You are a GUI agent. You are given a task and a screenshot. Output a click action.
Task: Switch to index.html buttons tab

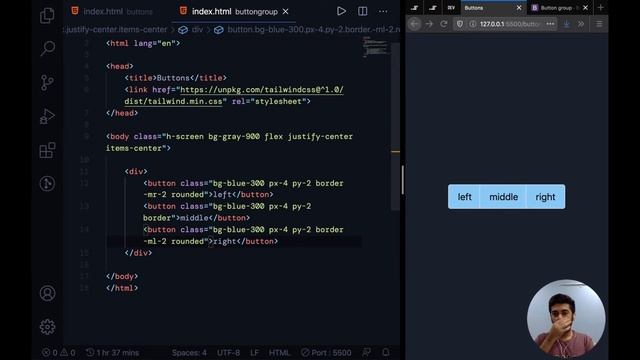[112, 11]
